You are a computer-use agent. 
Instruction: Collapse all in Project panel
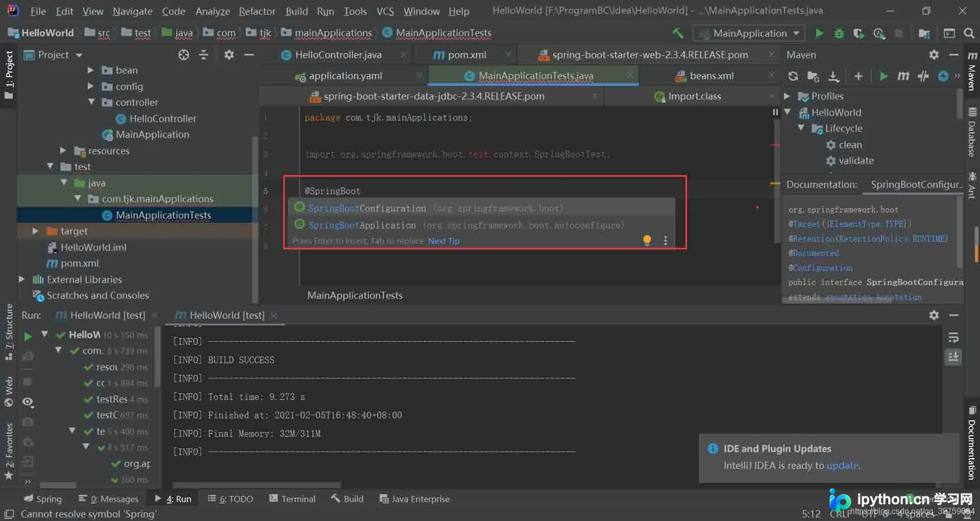point(203,55)
